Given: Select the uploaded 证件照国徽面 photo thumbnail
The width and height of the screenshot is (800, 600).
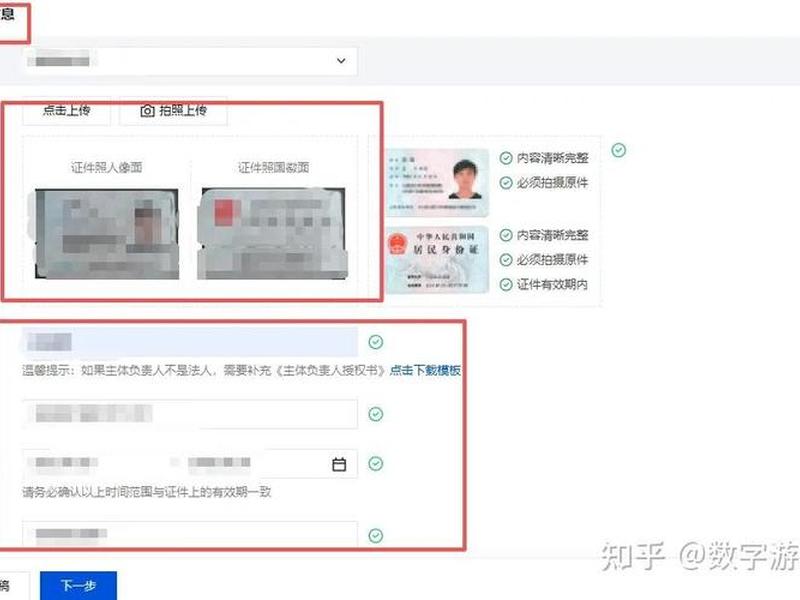Looking at the screenshot, I should pyautogui.click(x=272, y=234).
